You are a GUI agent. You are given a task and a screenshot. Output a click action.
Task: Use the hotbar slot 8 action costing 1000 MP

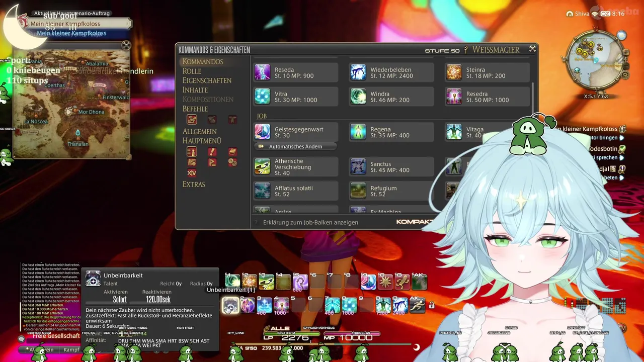pyautogui.click(x=349, y=305)
